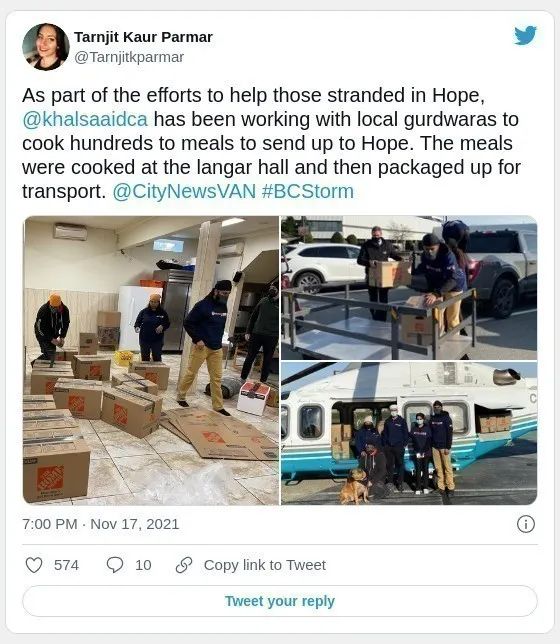This screenshot has width=560, height=644.
Task: Select Copy link to Tweet
Action: 265,565
